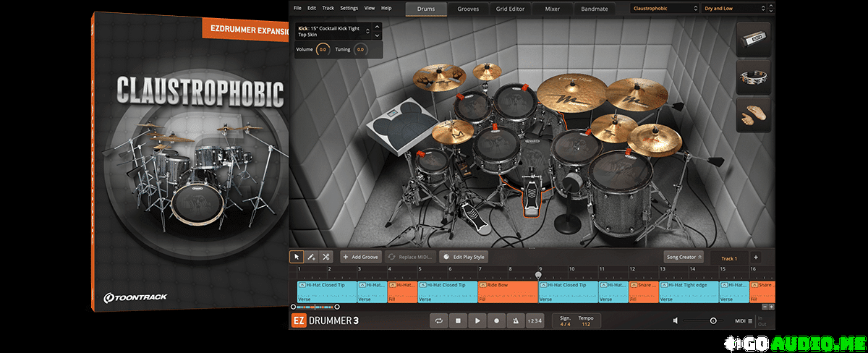
Task: Click the speaker volume icon
Action: (x=675, y=320)
